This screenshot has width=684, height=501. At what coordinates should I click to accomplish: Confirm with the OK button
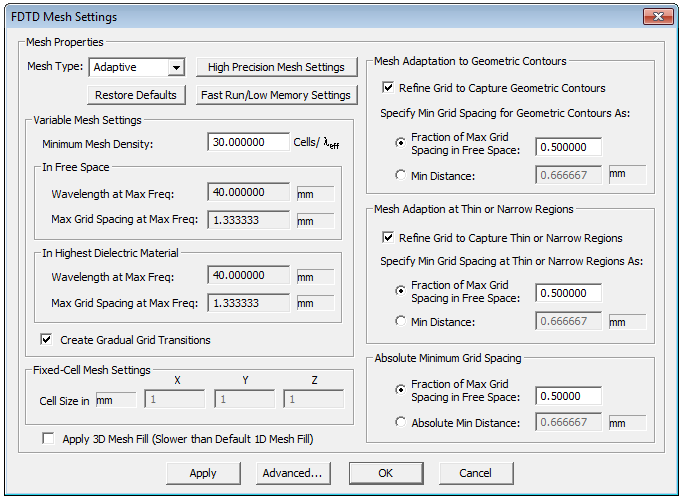pos(385,473)
